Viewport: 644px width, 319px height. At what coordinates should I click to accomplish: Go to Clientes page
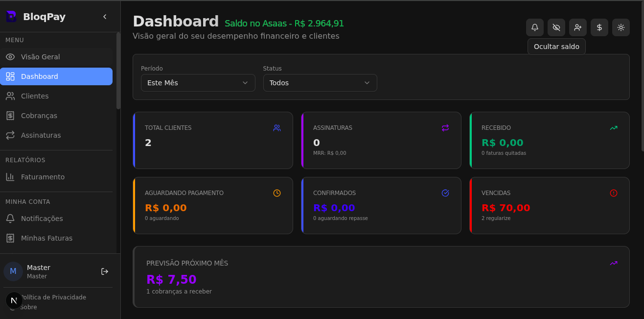pos(56,96)
